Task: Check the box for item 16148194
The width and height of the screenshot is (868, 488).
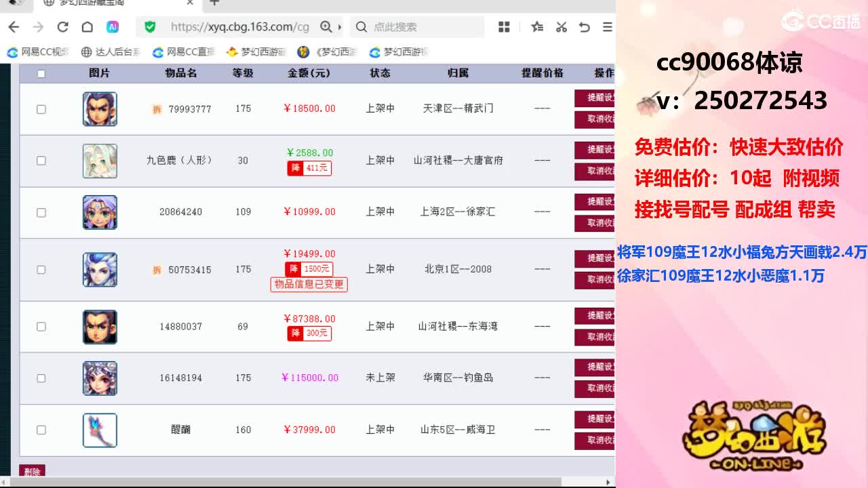Action: point(41,378)
